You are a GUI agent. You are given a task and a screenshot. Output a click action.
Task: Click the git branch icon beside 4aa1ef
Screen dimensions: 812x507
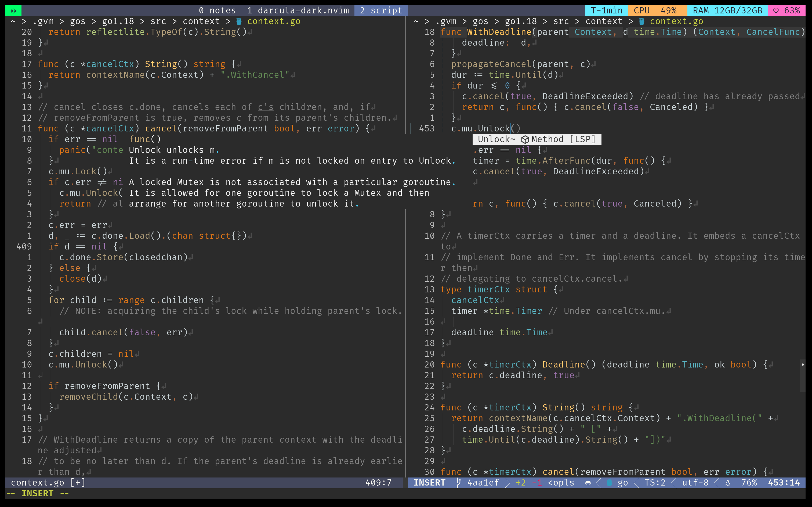pyautogui.click(x=459, y=483)
